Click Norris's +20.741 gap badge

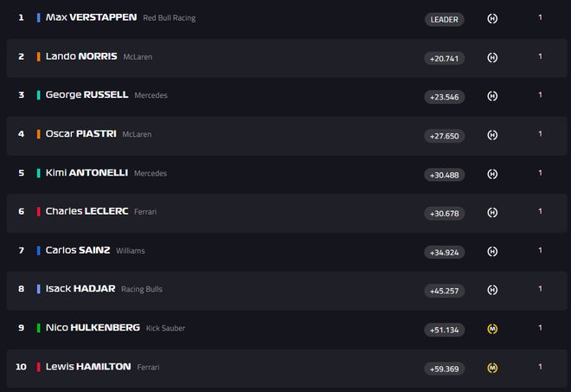(x=445, y=58)
